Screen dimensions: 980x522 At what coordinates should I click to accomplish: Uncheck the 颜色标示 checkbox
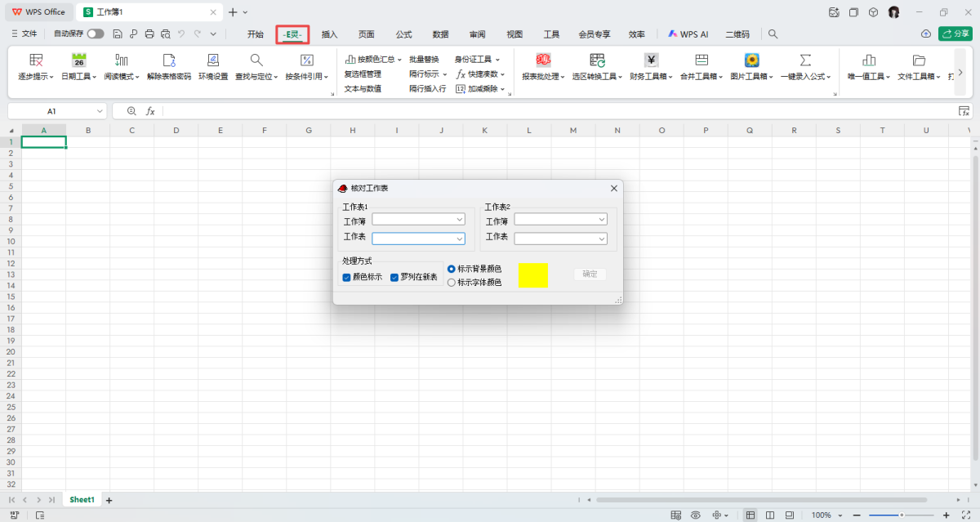click(347, 278)
